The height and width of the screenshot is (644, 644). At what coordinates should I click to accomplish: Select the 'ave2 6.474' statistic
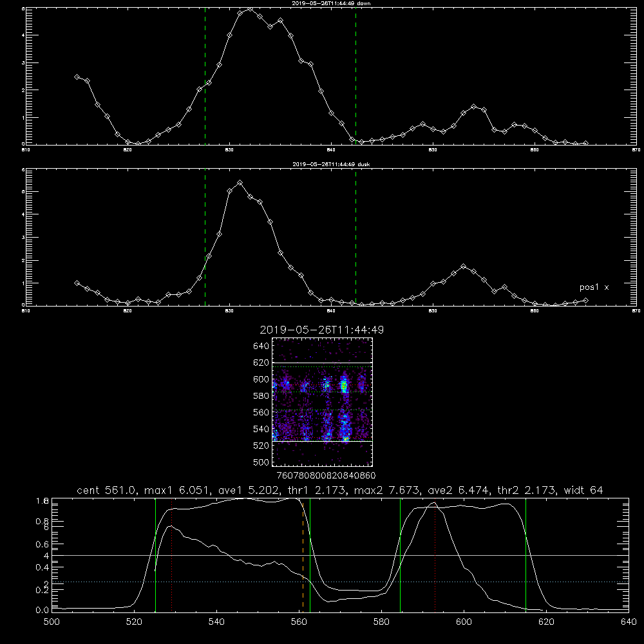point(459,490)
